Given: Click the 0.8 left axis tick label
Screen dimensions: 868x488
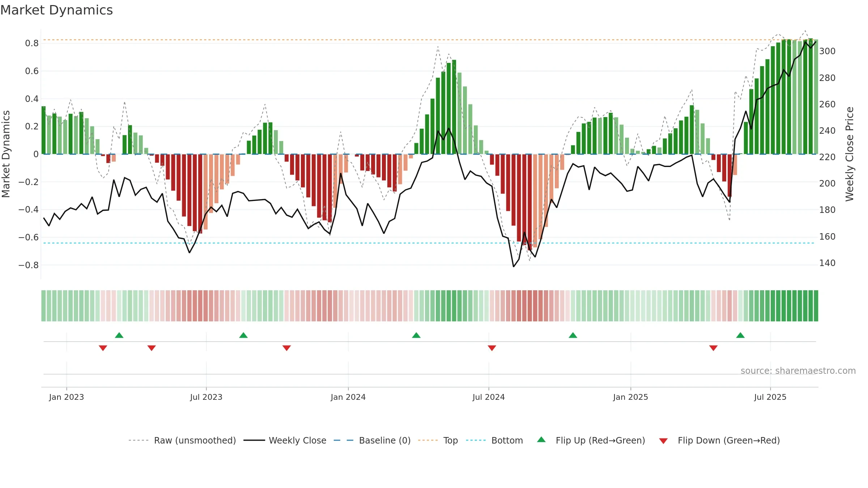Looking at the screenshot, I should coord(32,43).
